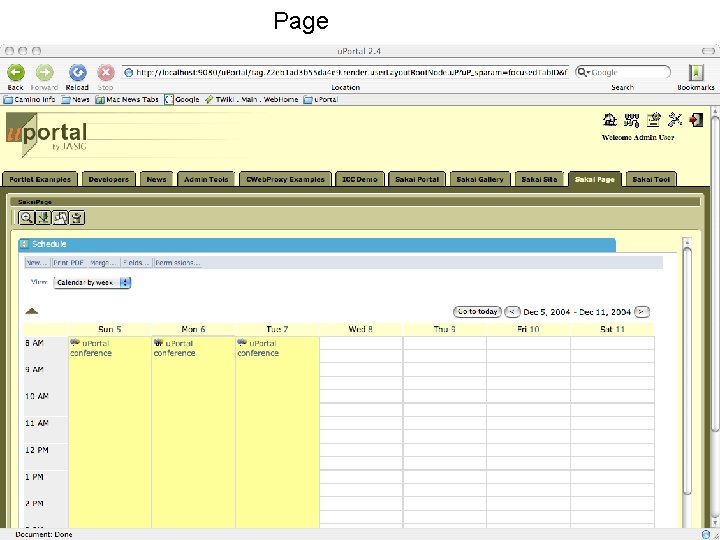
Task: Click the download arrow icon in SakaiPage toolbar
Action: [x=44, y=218]
